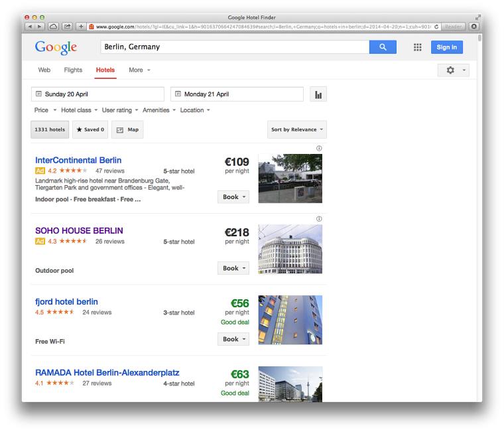This screenshot has width=504, height=432.
Task: Click the Share icon in Safari toolbar
Action: [x=67, y=27]
